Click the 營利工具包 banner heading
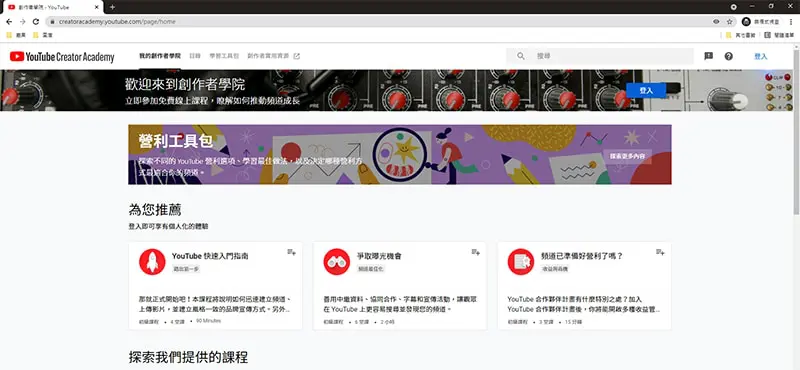The image size is (800, 370). pos(175,141)
